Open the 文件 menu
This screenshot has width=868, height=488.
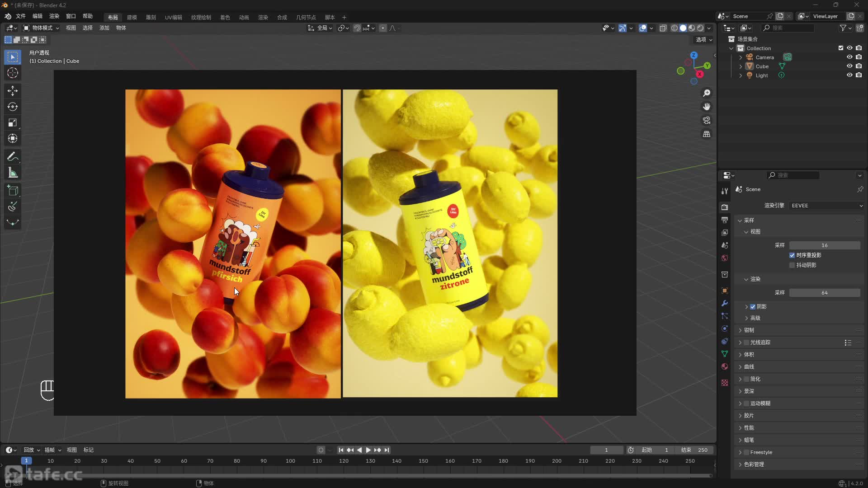[x=21, y=16]
